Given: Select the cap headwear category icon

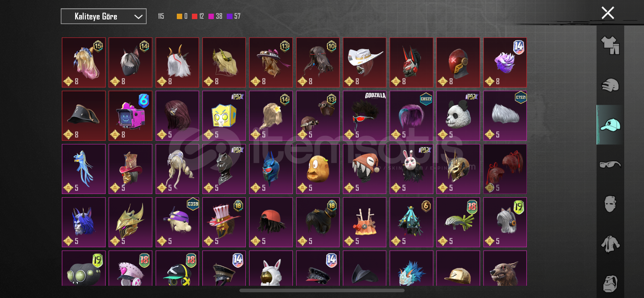Looking at the screenshot, I should tap(610, 125).
